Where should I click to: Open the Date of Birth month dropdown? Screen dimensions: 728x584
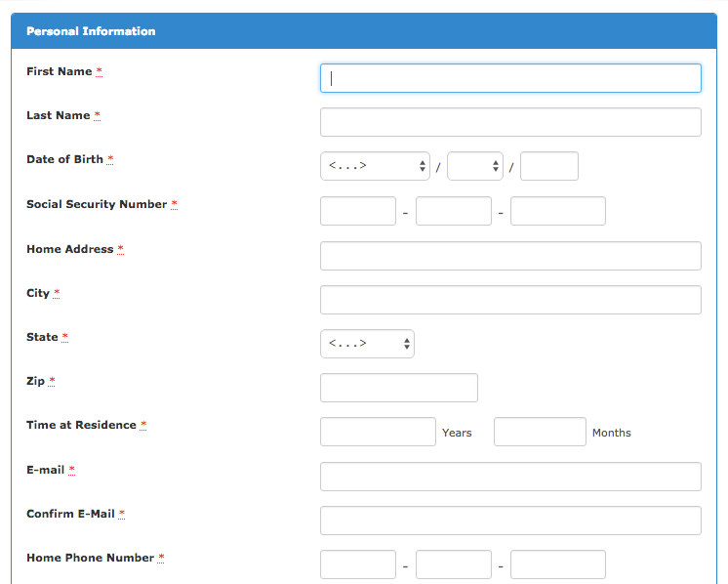(x=375, y=166)
